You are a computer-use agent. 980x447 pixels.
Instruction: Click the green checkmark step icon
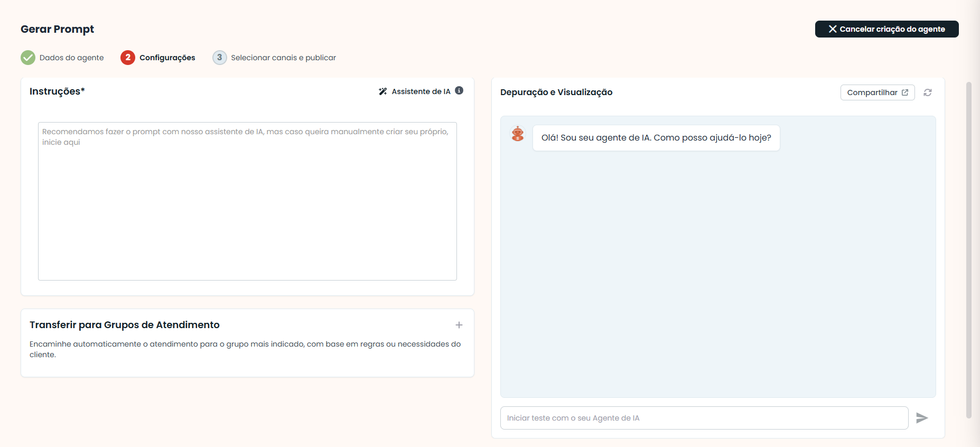28,58
